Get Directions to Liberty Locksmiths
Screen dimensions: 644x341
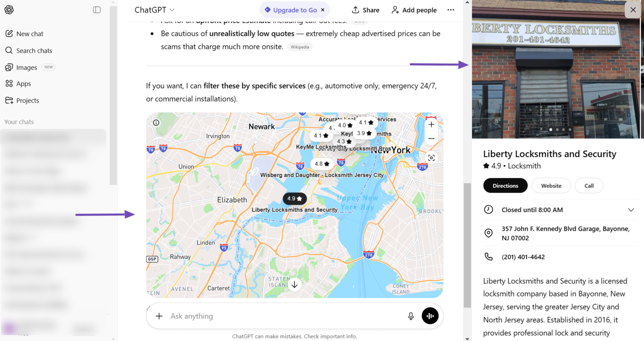click(505, 185)
